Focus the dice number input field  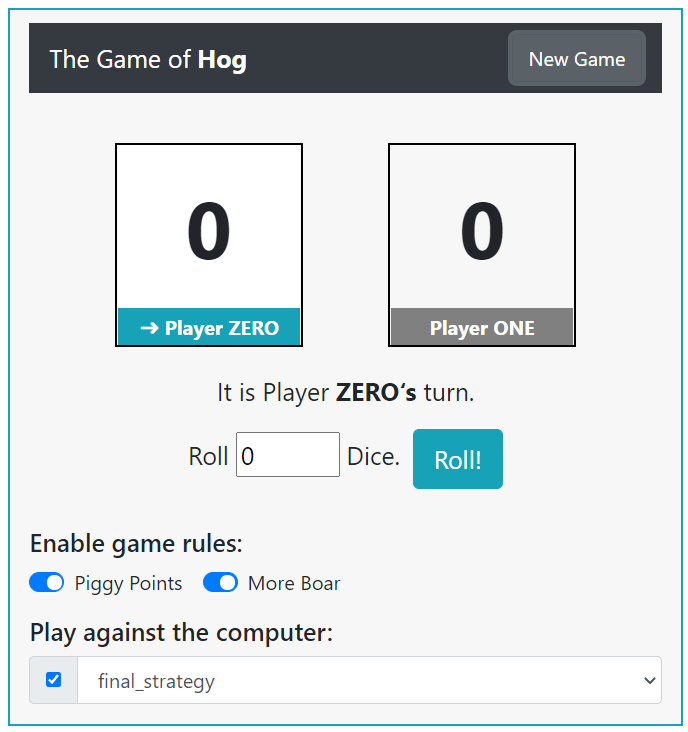pyautogui.click(x=288, y=455)
